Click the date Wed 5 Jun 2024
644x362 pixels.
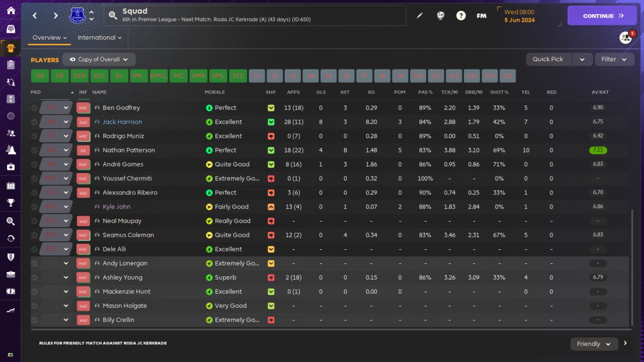point(520,16)
